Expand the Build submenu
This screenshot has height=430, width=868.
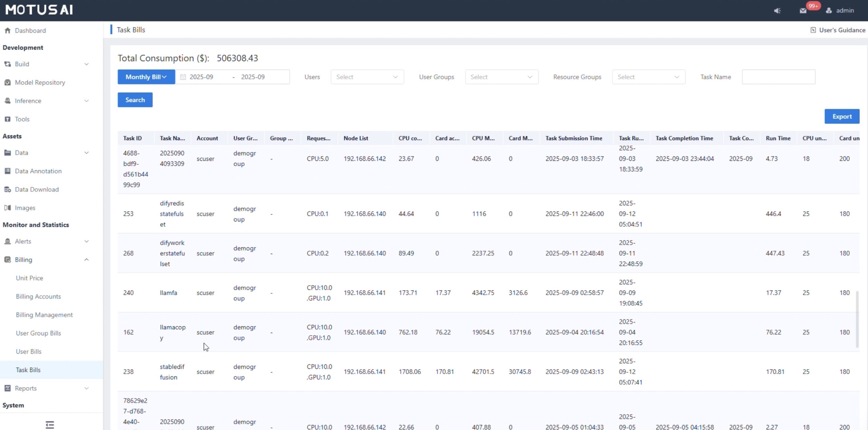[86, 64]
